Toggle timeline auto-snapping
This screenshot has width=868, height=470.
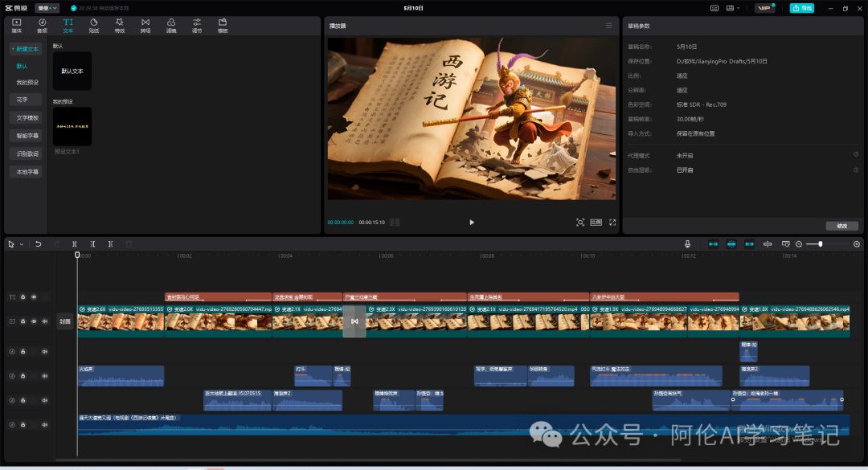[731, 244]
